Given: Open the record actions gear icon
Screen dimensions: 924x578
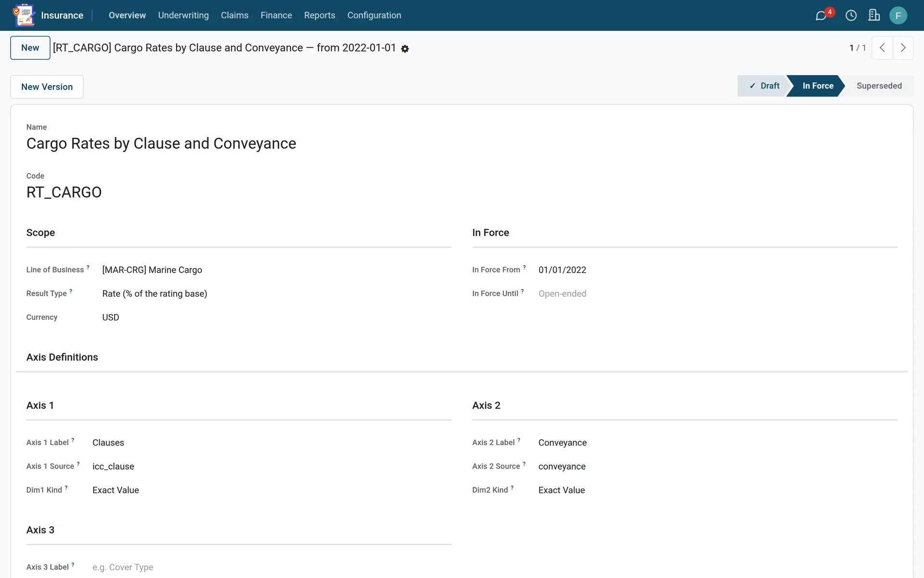Looking at the screenshot, I should click(405, 49).
